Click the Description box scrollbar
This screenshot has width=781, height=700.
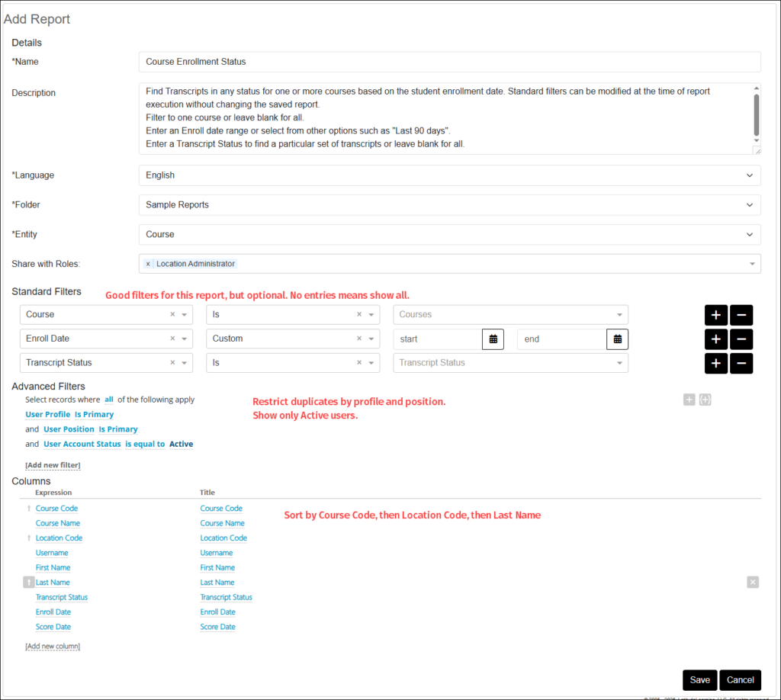756,113
